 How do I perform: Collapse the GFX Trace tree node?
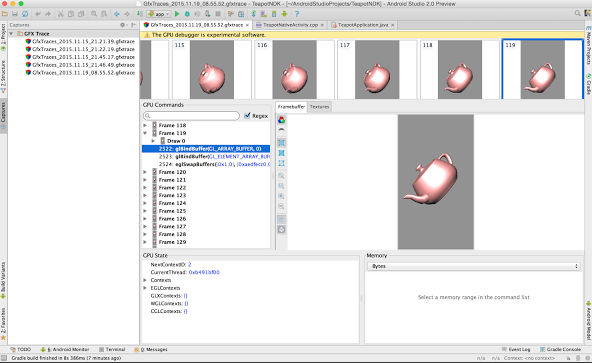point(12,34)
